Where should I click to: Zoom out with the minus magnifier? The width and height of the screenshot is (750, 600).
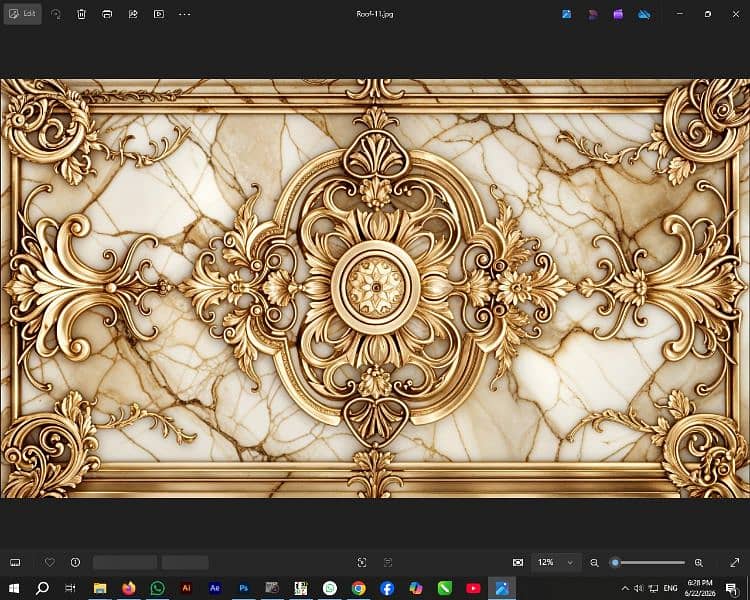coord(594,563)
